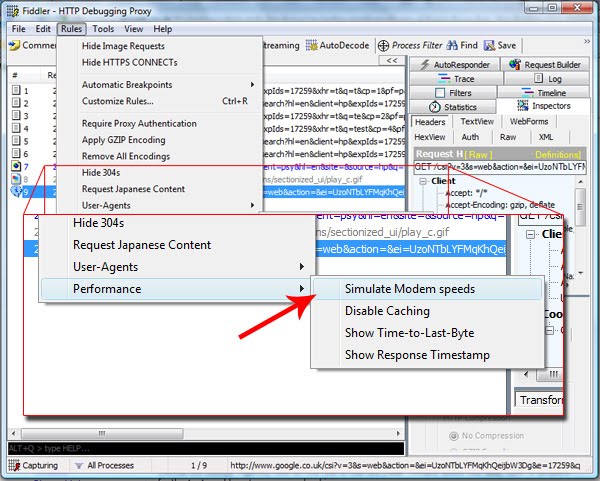The width and height of the screenshot is (600, 481).
Task: Click the icon of session 5
Action: tap(16, 141)
